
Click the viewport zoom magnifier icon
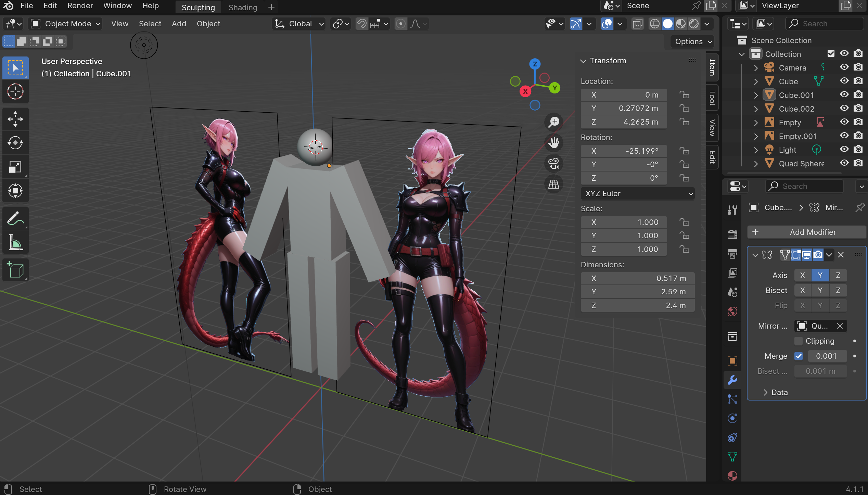553,122
